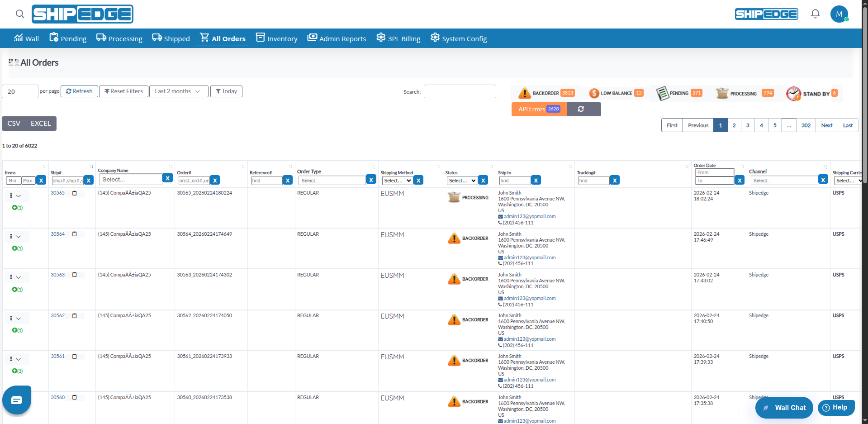This screenshot has height=424, width=868.
Task: Open the Status filter Select dropdown
Action: coord(462,181)
